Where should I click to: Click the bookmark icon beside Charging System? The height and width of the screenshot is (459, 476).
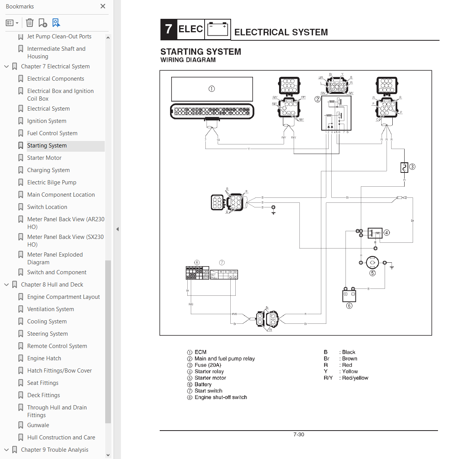click(21, 170)
